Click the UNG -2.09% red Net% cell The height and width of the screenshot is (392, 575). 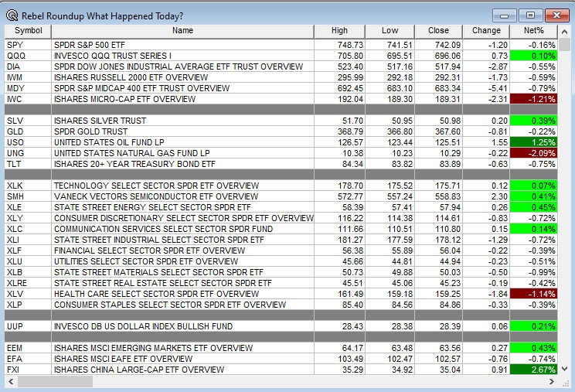[x=533, y=153]
